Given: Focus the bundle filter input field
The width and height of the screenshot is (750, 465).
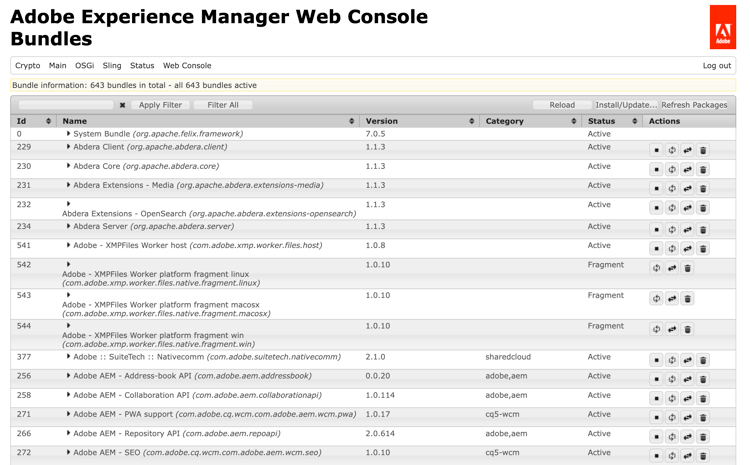Looking at the screenshot, I should (66, 105).
